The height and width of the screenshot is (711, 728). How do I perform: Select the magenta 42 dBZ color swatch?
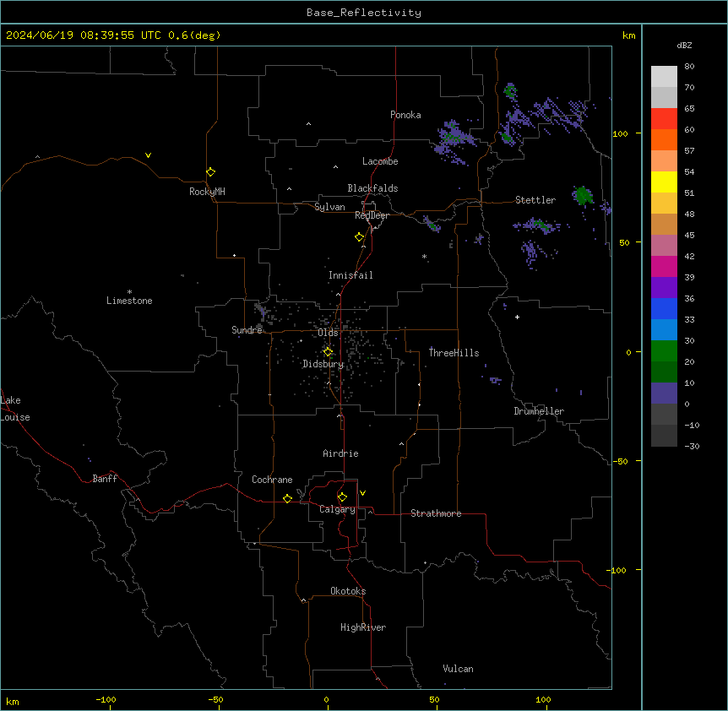664,266
